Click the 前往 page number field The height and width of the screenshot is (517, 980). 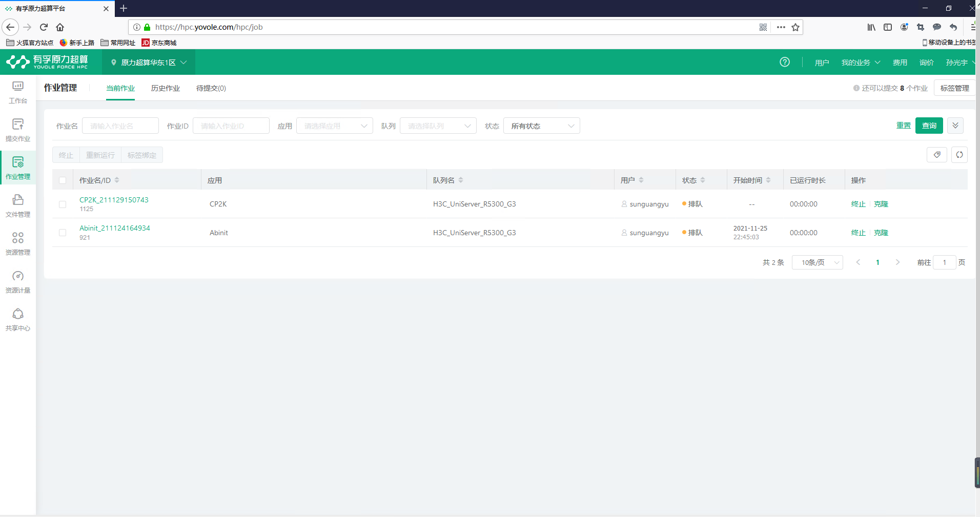(x=945, y=262)
